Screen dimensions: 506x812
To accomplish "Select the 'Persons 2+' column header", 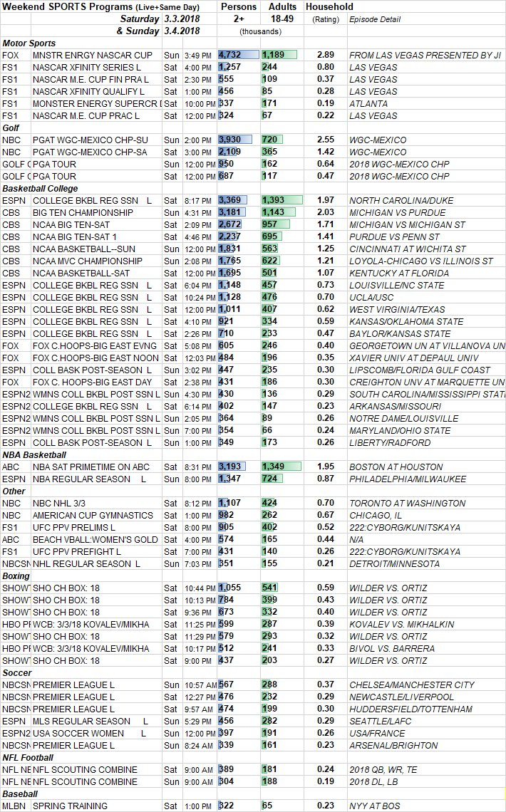I will click(x=238, y=12).
